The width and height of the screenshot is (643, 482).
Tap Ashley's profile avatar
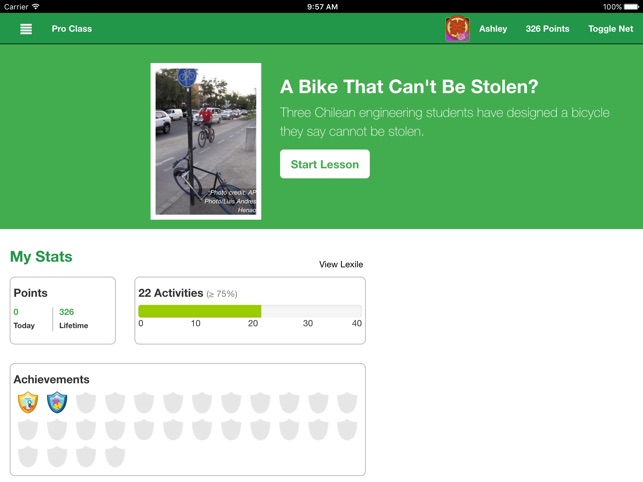click(457, 29)
